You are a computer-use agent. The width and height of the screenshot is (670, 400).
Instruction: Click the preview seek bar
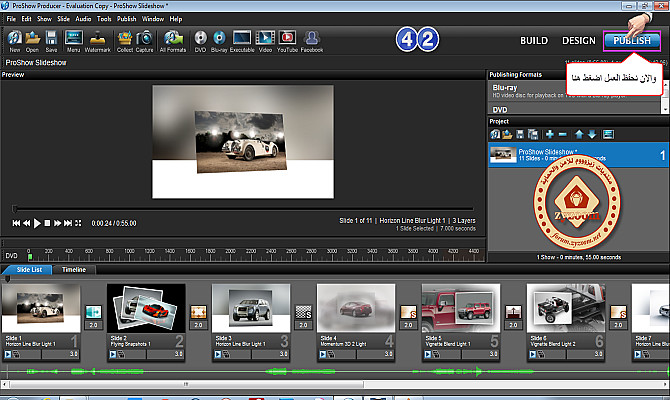[240, 209]
